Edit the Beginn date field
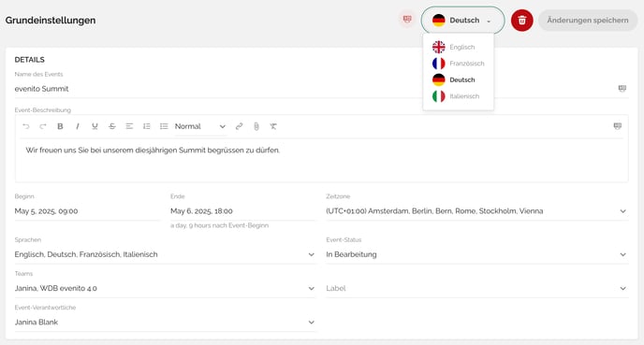The width and height of the screenshot is (644, 345). coord(87,211)
